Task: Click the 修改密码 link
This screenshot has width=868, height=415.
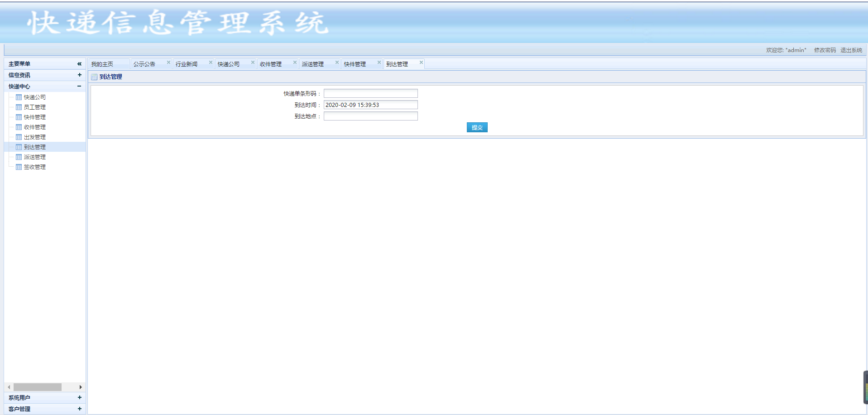Action: [x=825, y=50]
